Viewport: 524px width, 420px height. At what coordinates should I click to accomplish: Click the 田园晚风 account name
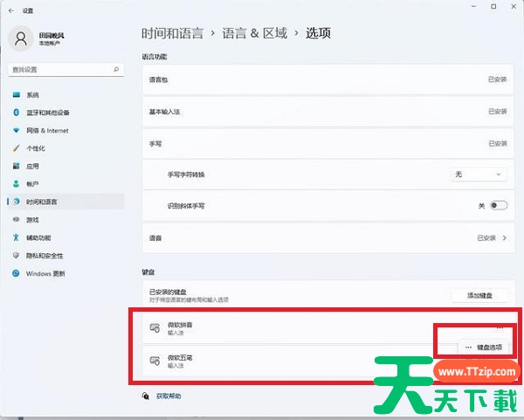52,36
